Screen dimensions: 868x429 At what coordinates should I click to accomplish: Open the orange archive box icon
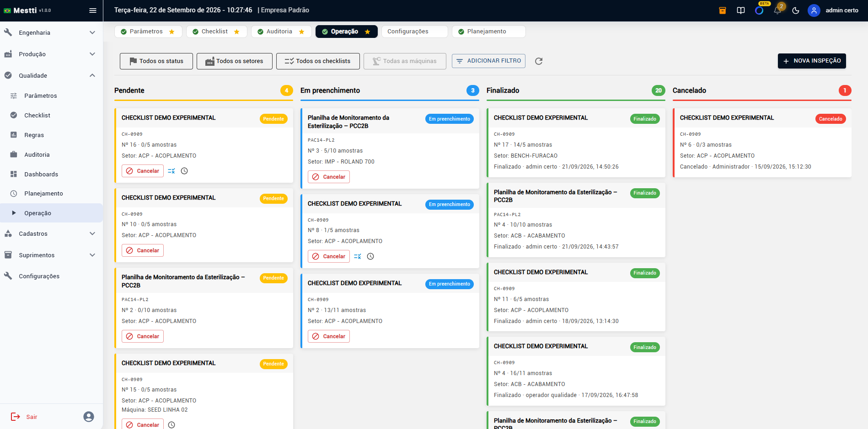tap(723, 11)
